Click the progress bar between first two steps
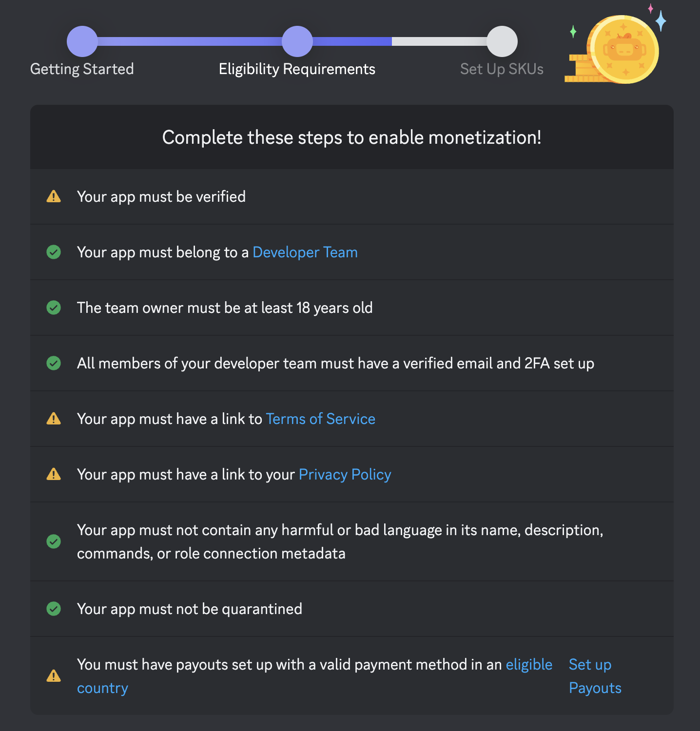Viewport: 700px width, 731px height. (190, 41)
